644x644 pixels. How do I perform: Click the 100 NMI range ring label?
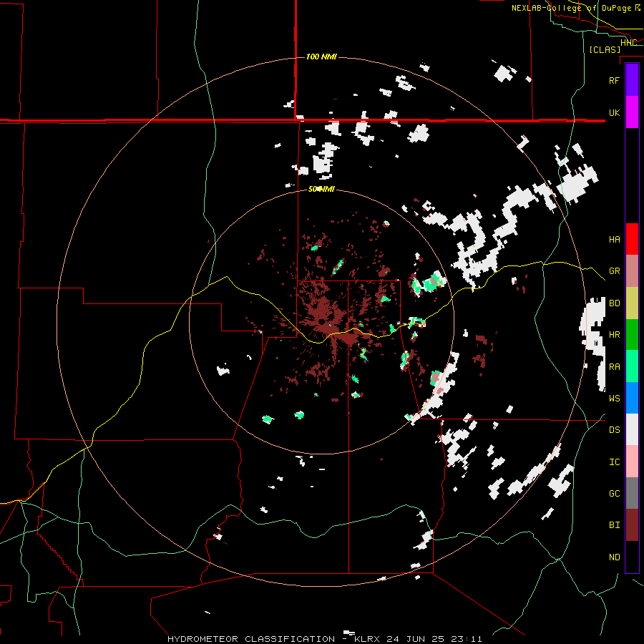point(321,57)
